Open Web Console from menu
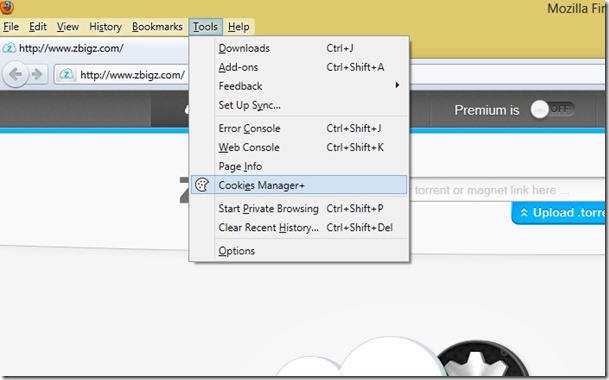The width and height of the screenshot is (609, 380). pos(299,147)
